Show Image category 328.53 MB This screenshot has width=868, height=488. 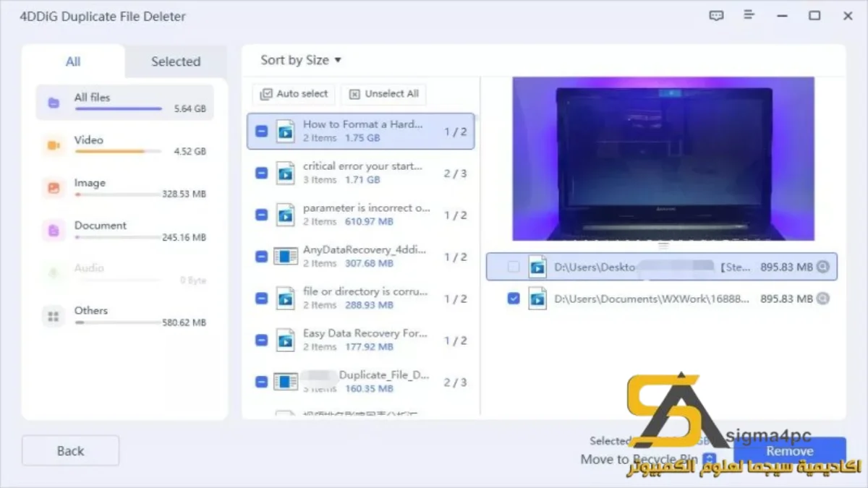tap(124, 188)
